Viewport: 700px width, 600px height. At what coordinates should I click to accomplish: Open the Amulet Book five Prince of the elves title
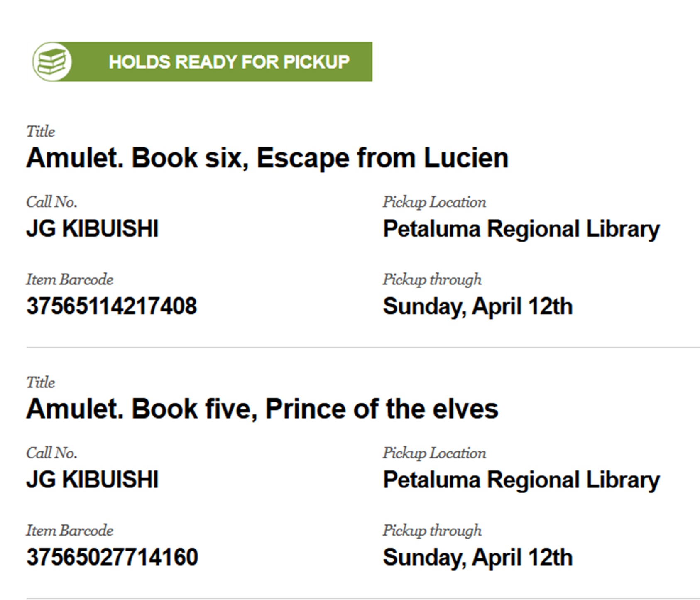262,409
